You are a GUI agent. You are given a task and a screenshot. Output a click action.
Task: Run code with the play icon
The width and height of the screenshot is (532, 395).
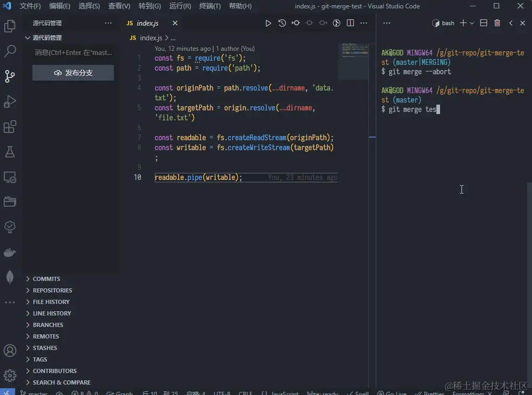pyautogui.click(x=268, y=23)
